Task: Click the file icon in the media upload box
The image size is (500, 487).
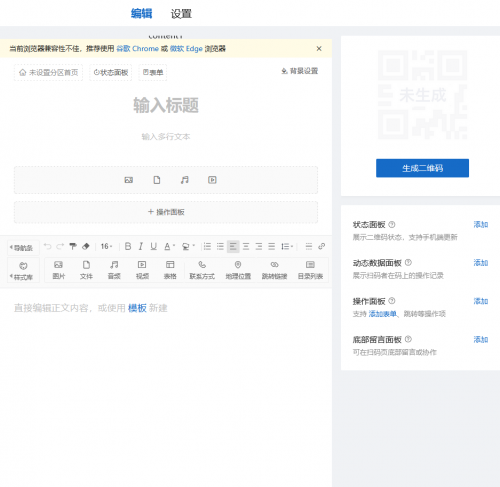Action: [157, 180]
